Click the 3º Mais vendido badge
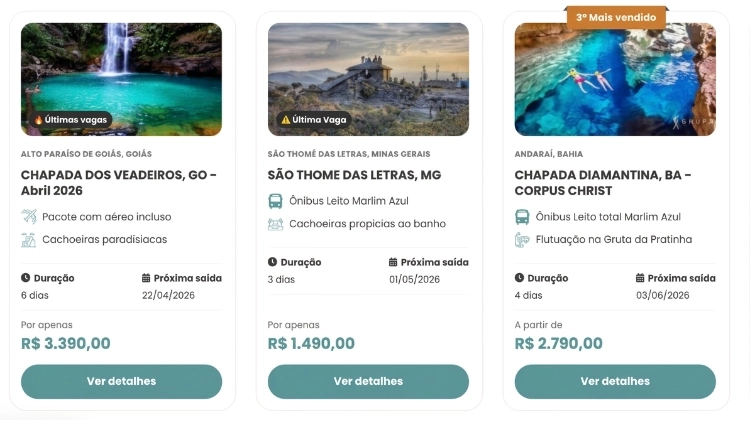Image resolution: width=750 pixels, height=422 pixels. pos(615,17)
